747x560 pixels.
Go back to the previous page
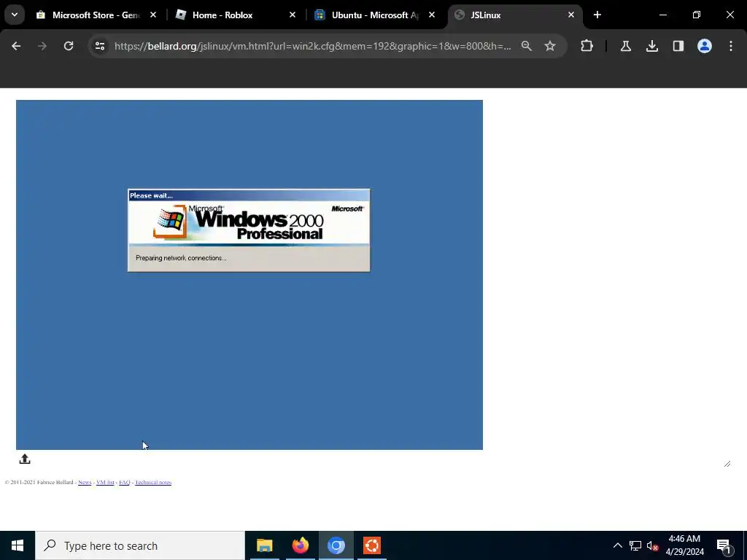click(16, 46)
